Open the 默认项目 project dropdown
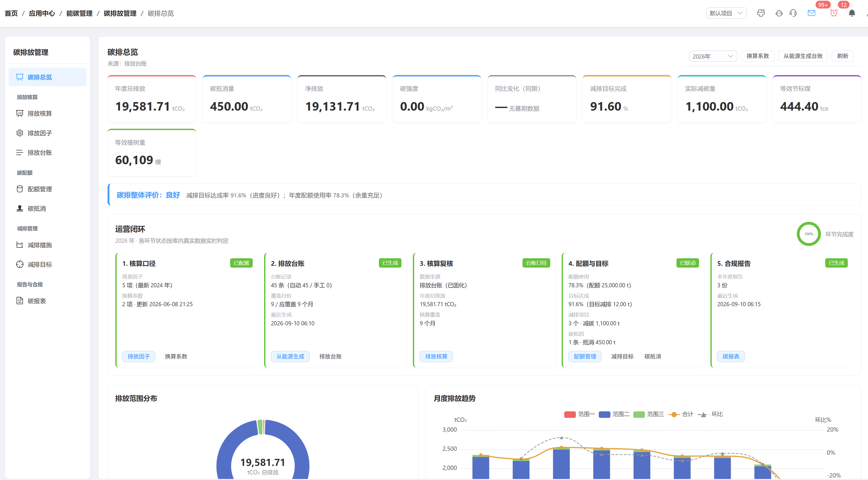The width and height of the screenshot is (868, 480). [726, 13]
